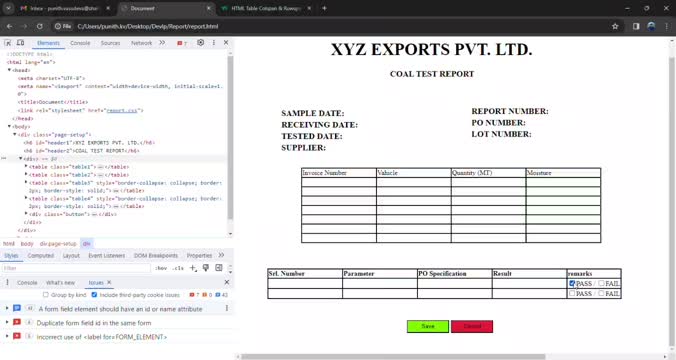Screen dimensions: 676x360
Task: Expand the form field id or name issue
Action: (x=6, y=309)
